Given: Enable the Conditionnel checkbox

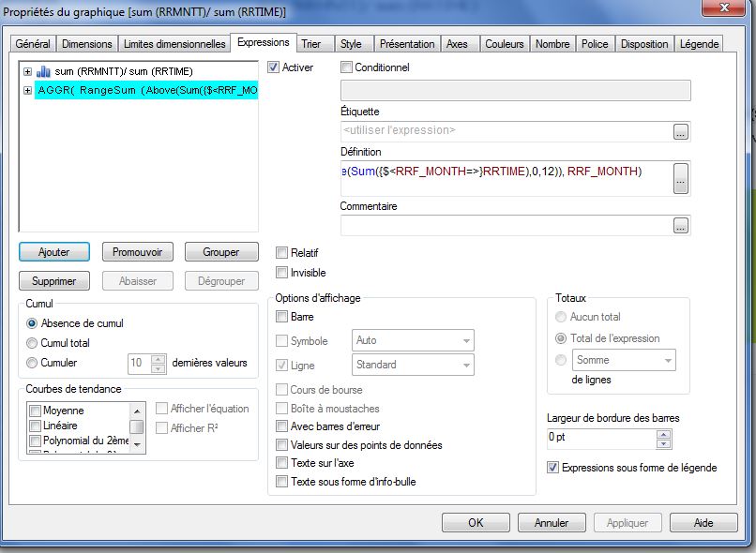Looking at the screenshot, I should [346, 67].
